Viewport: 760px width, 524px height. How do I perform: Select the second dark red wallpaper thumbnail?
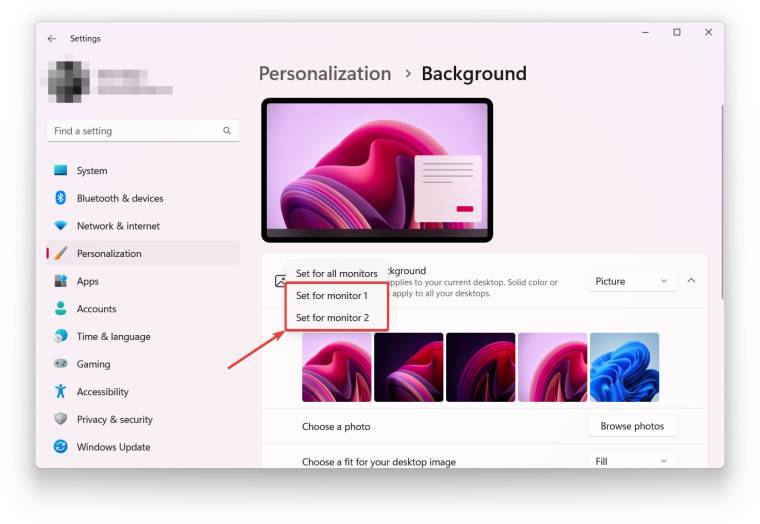409,367
